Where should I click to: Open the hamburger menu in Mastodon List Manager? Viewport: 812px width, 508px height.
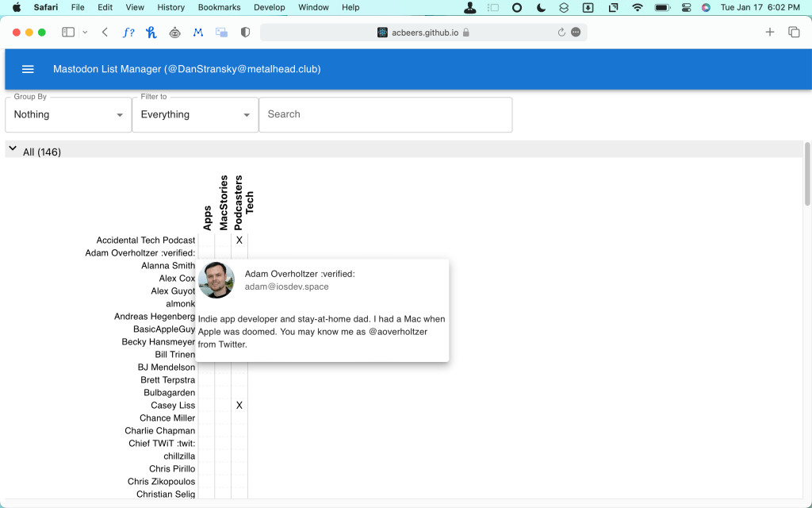[28, 69]
